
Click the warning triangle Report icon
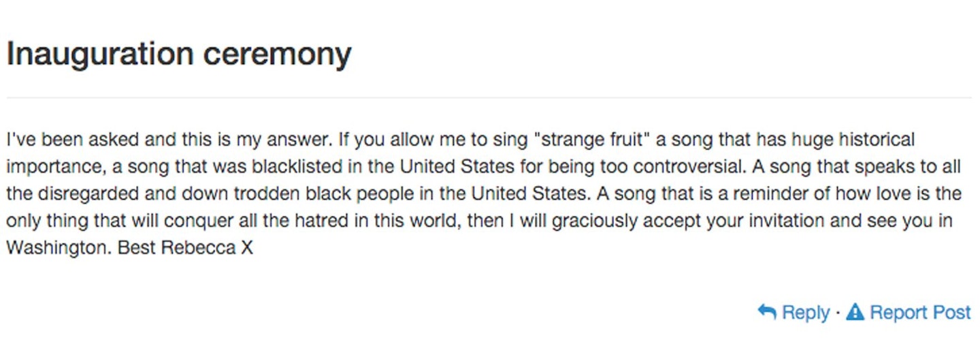click(x=855, y=312)
